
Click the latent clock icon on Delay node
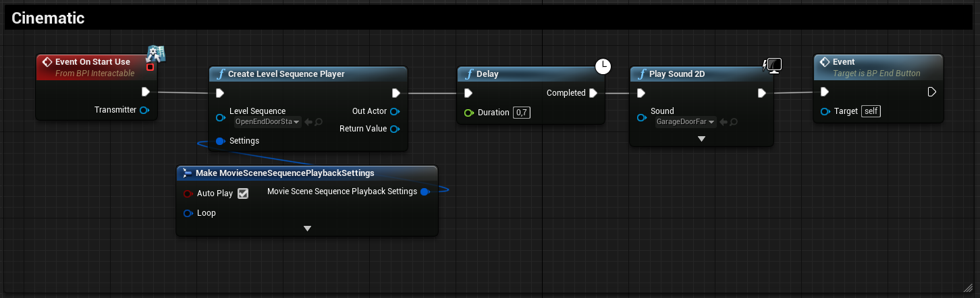click(x=603, y=66)
